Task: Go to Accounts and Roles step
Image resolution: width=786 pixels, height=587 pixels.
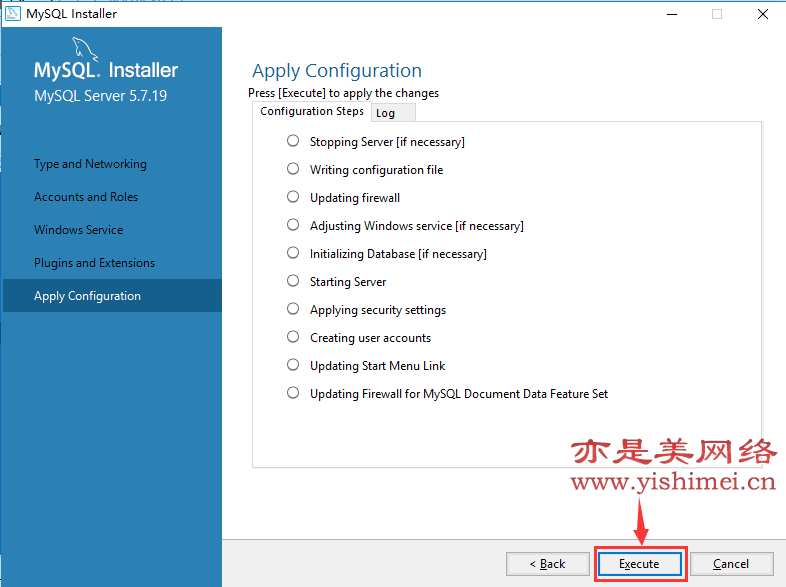Action: tap(86, 197)
